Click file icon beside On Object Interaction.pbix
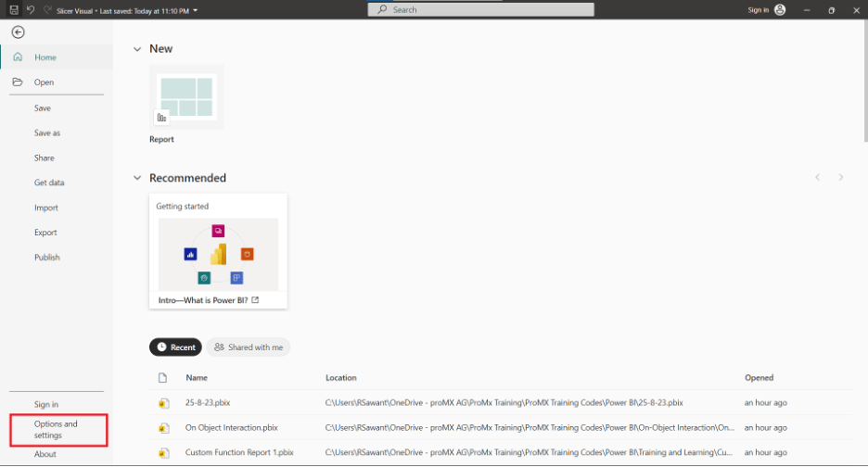 coord(163,428)
